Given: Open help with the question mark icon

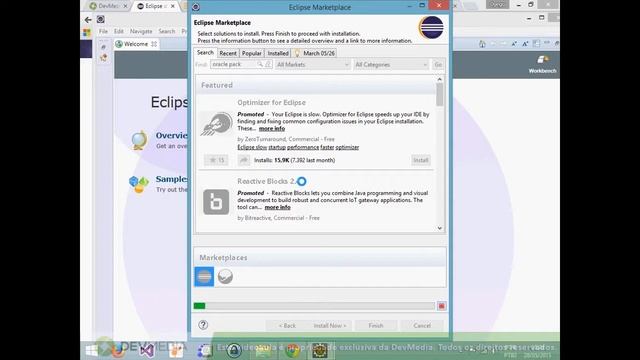Looking at the screenshot, I should 203,325.
